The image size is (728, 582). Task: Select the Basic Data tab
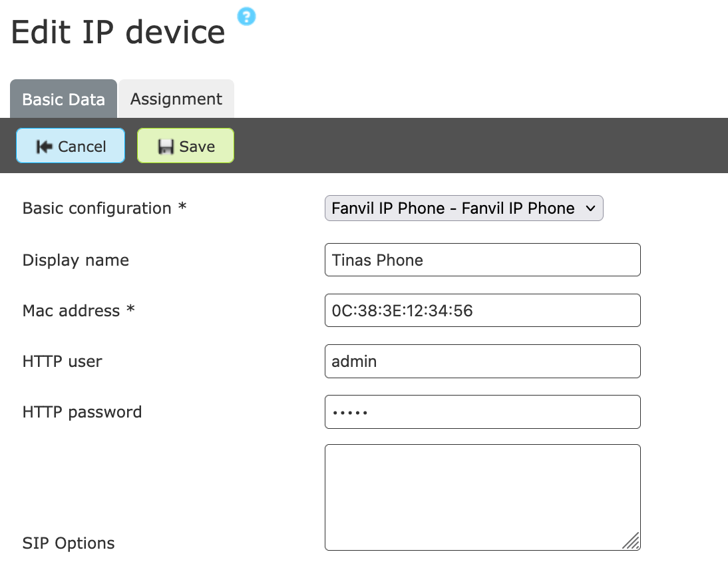click(x=63, y=99)
